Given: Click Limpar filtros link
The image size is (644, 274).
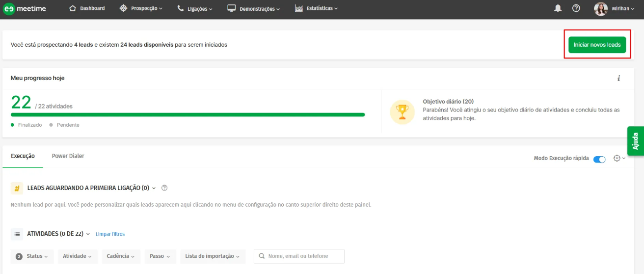Looking at the screenshot, I should tap(110, 234).
